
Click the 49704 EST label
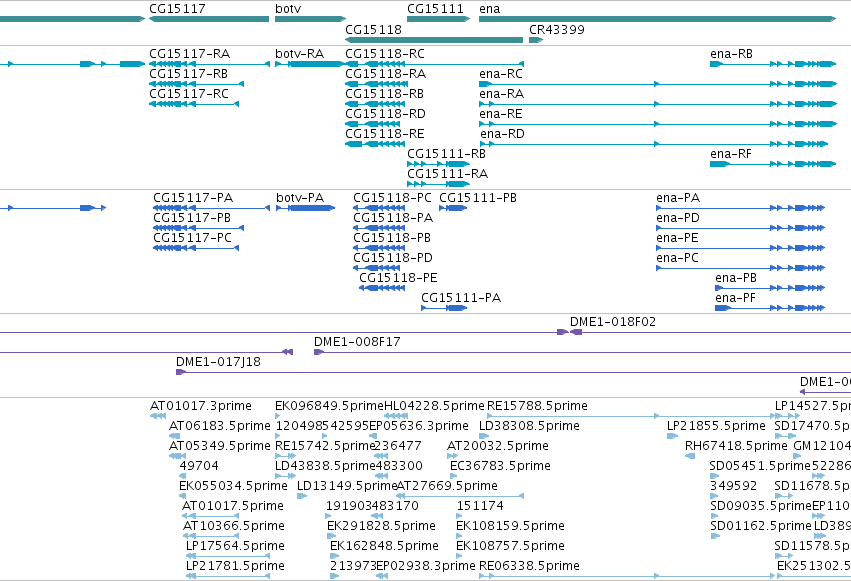[x=199, y=467]
